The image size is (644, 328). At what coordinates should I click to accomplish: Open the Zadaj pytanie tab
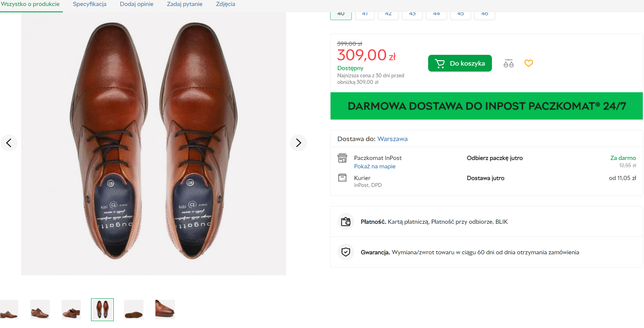[x=184, y=4]
